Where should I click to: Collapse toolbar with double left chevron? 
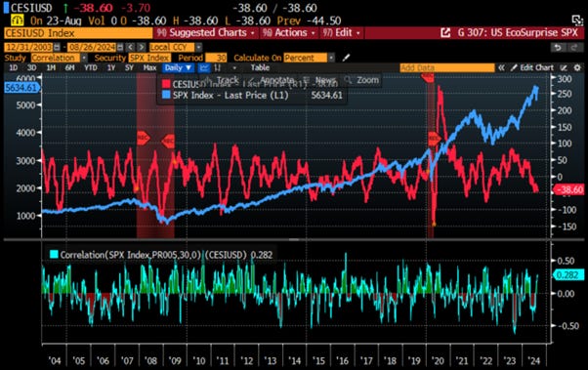pos(501,68)
